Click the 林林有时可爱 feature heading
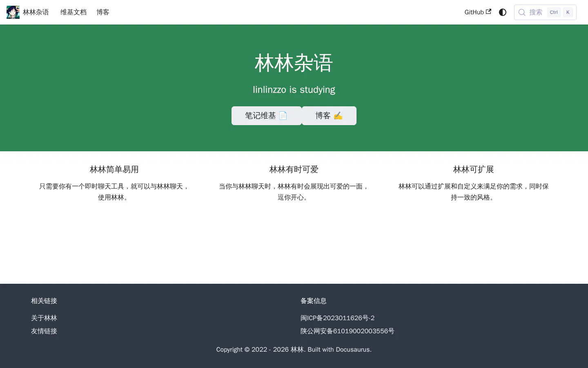The height and width of the screenshot is (368, 588). point(294,169)
